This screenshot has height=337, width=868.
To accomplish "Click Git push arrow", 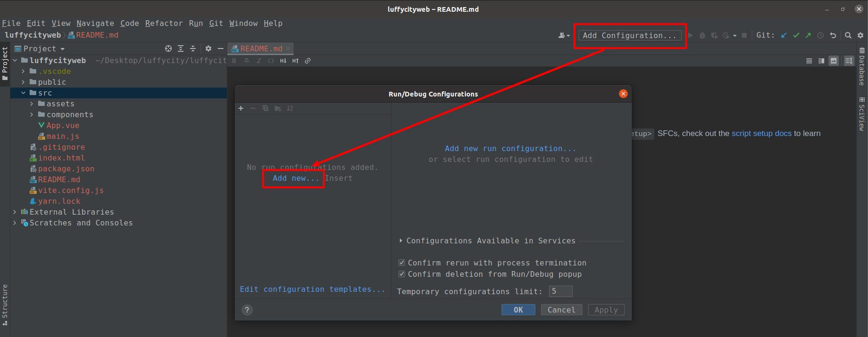I will click(808, 35).
